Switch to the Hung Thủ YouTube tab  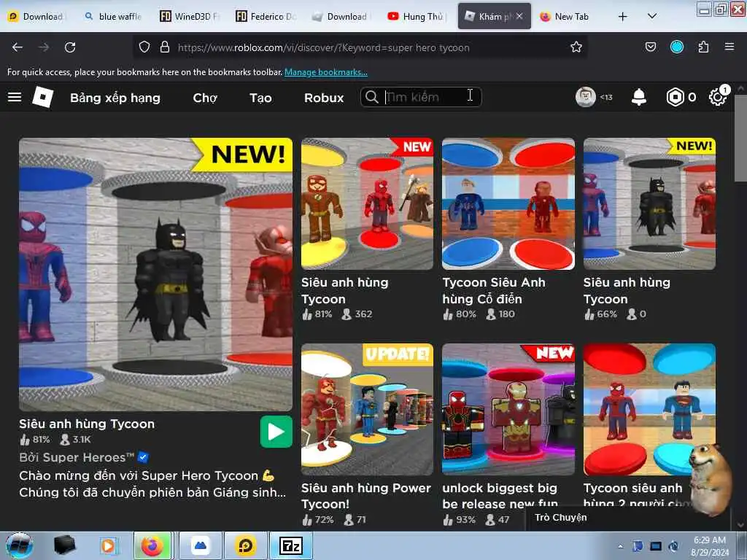coord(415,16)
